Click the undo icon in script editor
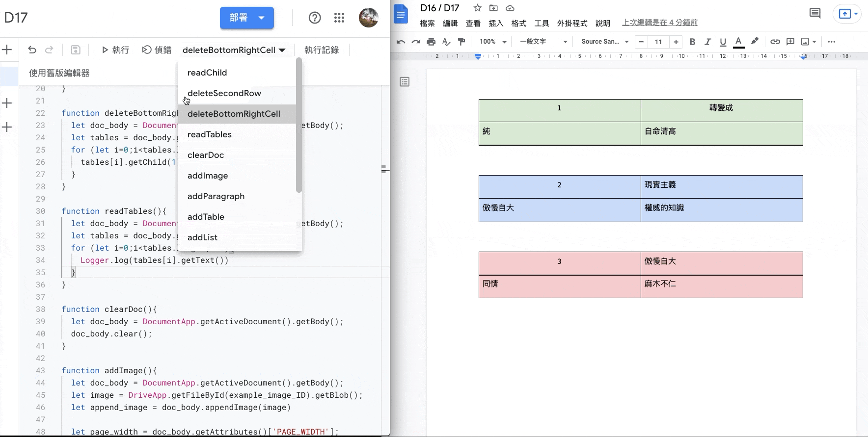Viewport: 868px width, 437px height. [32, 50]
